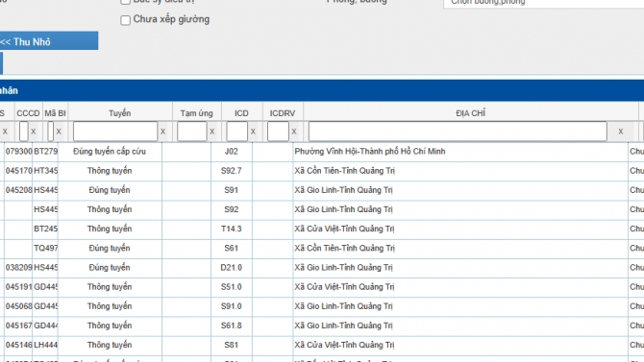This screenshot has height=362, width=644.
Task: Select the BT279 code cell
Action: click(45, 152)
